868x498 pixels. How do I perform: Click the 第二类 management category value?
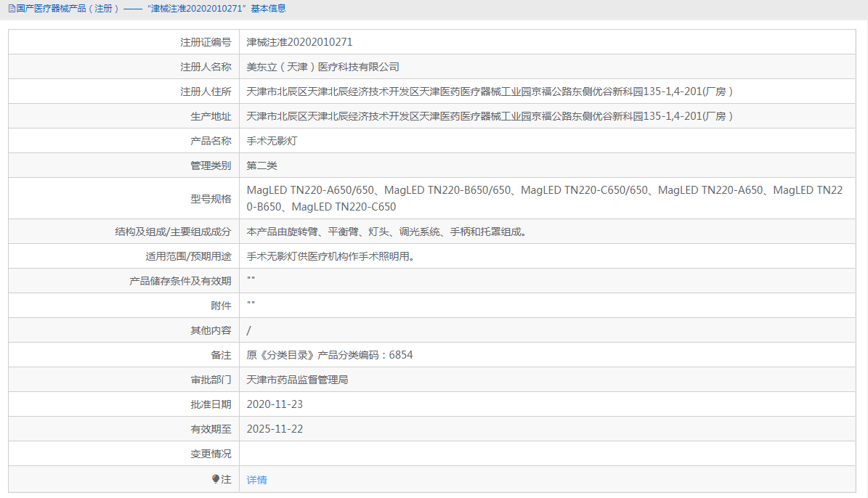pyautogui.click(x=262, y=165)
